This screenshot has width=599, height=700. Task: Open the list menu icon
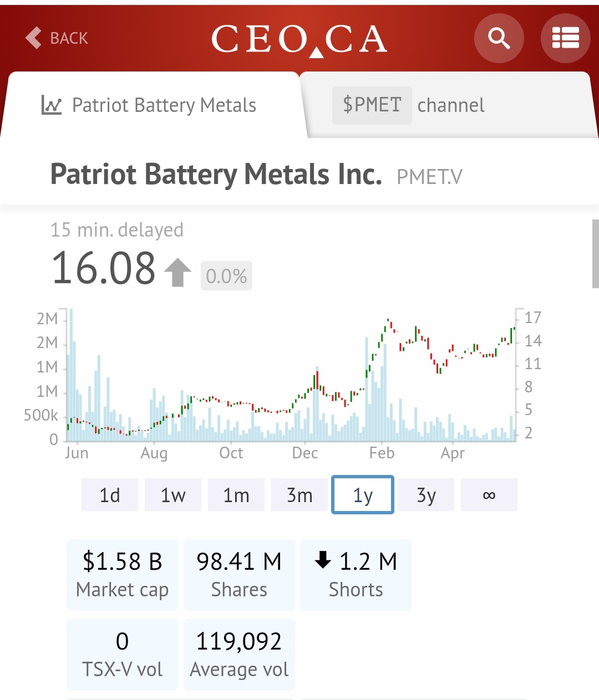pos(565,38)
